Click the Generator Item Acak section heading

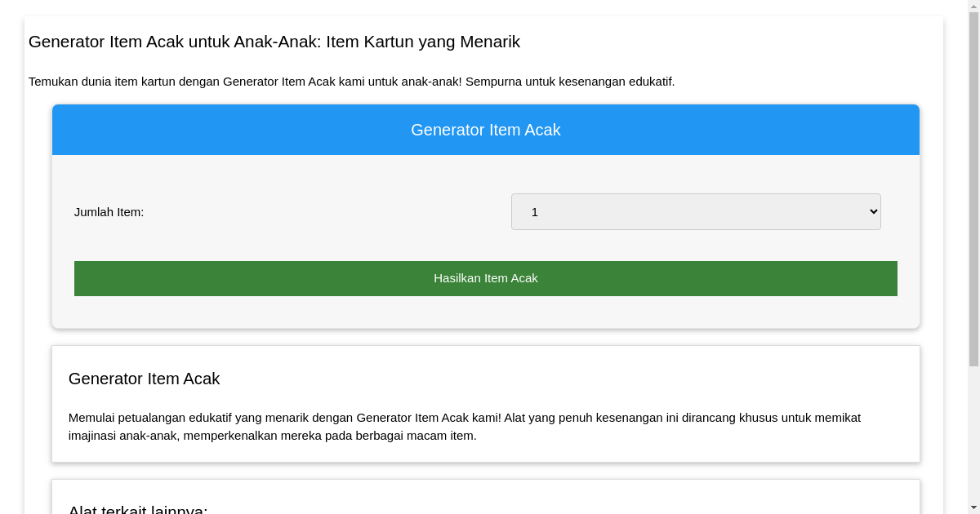tap(145, 379)
